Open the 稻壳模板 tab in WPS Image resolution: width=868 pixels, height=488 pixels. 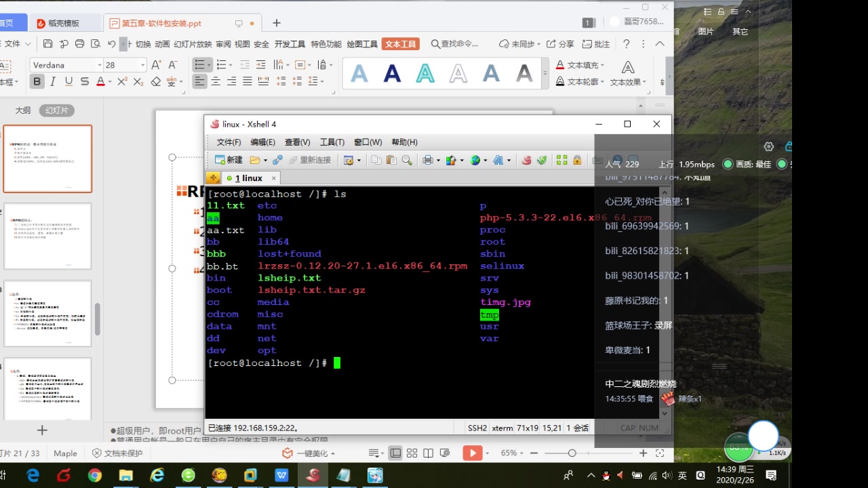pyautogui.click(x=65, y=23)
